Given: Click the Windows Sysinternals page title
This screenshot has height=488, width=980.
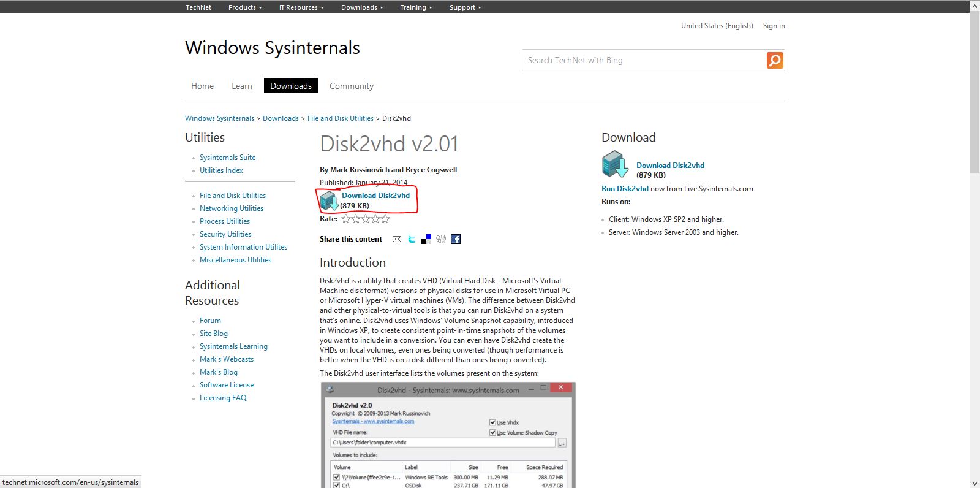Looking at the screenshot, I should (273, 48).
